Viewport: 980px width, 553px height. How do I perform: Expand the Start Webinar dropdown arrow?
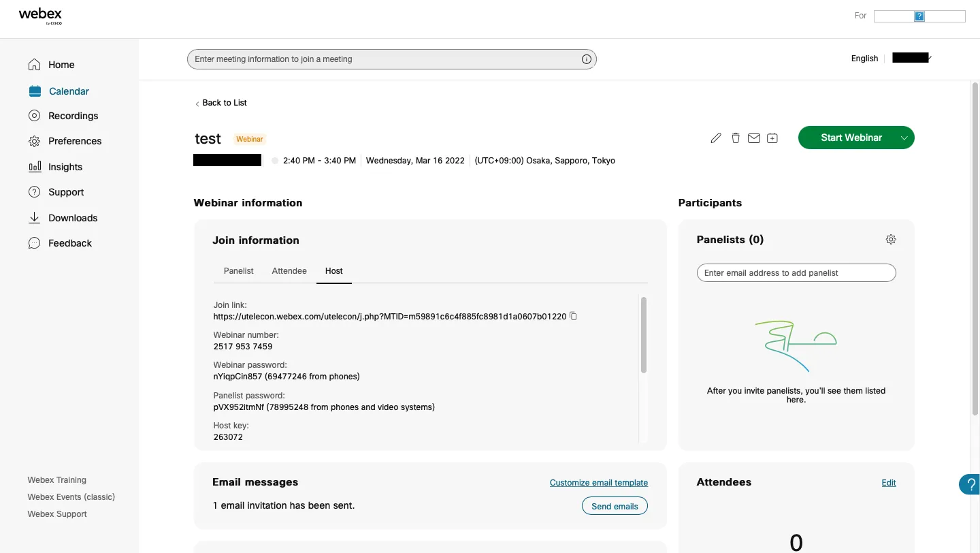[x=904, y=138]
